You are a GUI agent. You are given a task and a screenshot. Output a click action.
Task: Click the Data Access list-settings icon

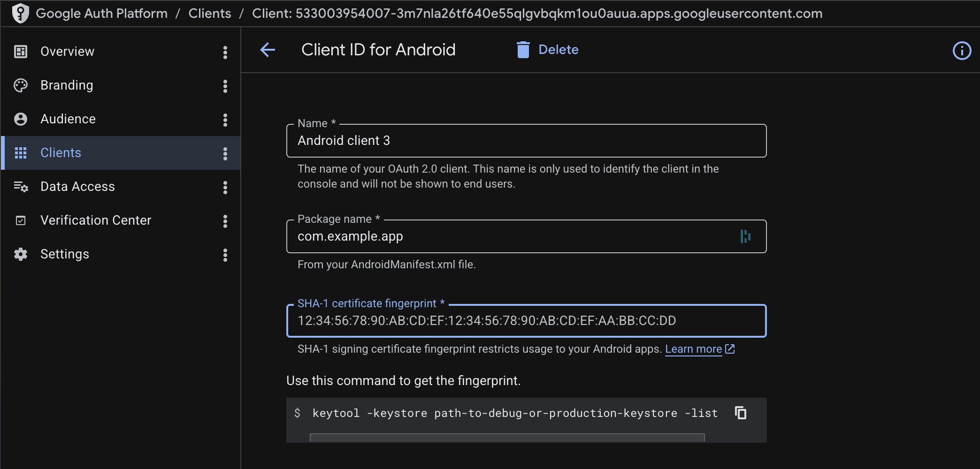coord(21,187)
